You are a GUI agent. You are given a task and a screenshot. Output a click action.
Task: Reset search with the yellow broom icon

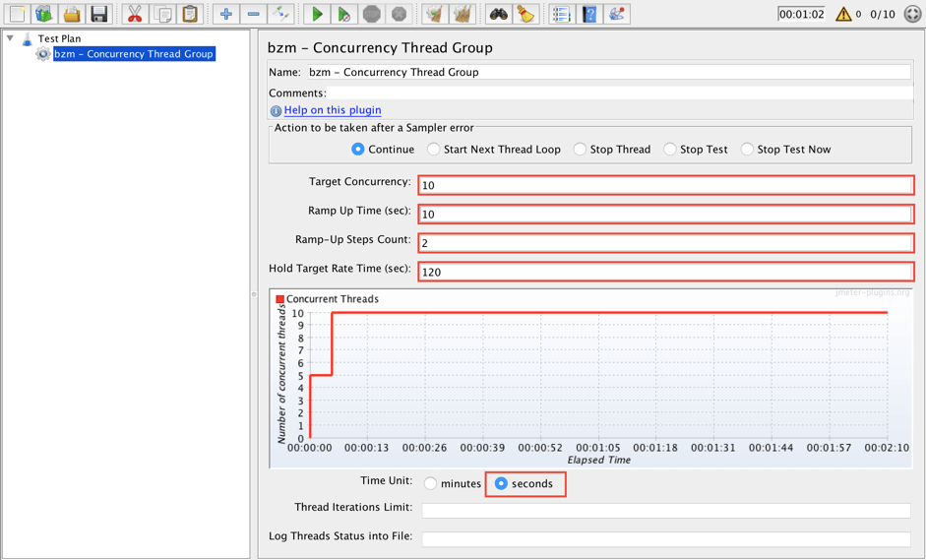[525, 14]
